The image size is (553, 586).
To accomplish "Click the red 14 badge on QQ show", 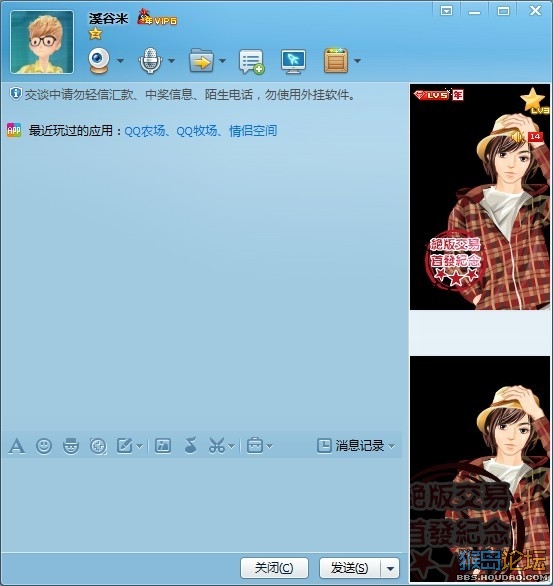I will click(x=535, y=137).
